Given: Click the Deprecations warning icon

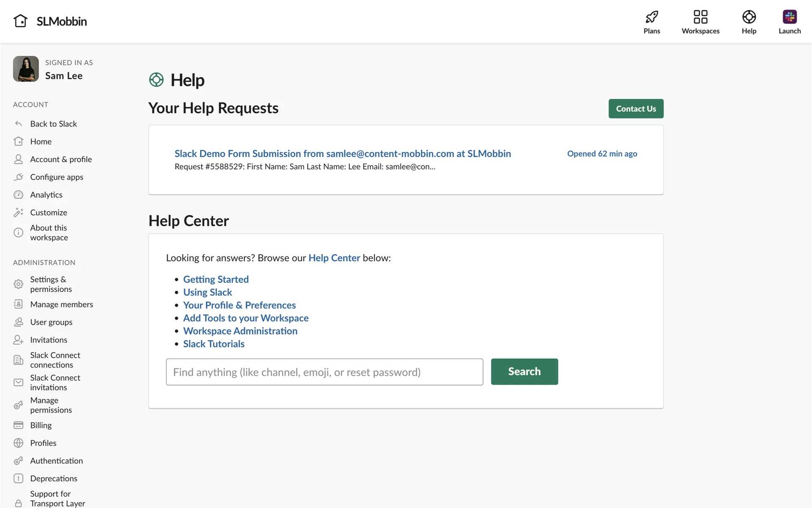Looking at the screenshot, I should (18, 478).
